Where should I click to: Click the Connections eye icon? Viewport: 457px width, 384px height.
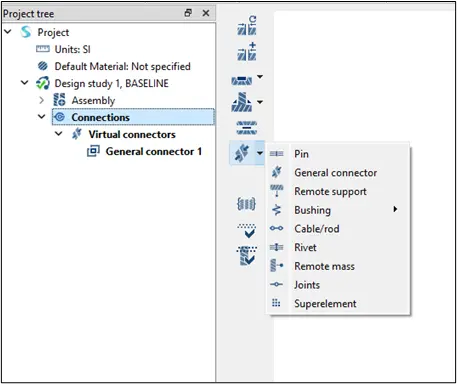[x=60, y=117]
